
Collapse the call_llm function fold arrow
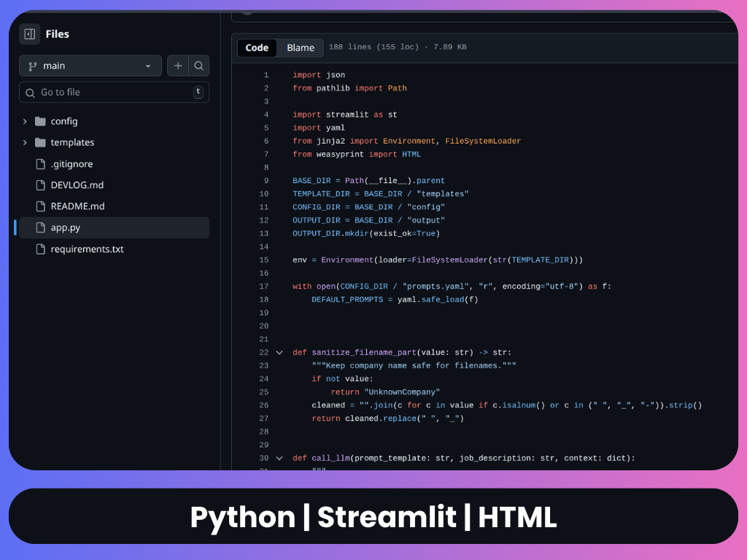point(279,459)
